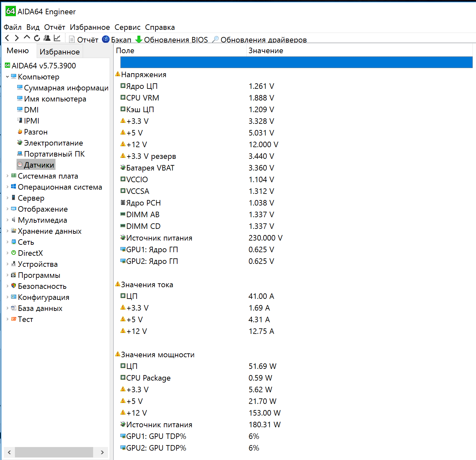Click the tree scrollbar right arrow

[102, 452]
